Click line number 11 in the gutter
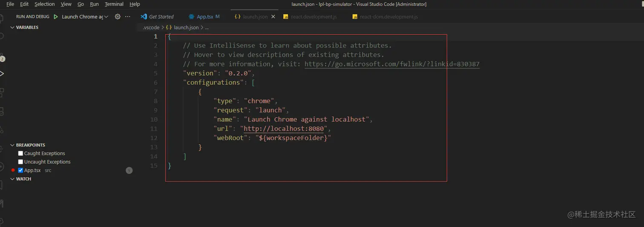This screenshot has height=227, width=644. point(154,129)
